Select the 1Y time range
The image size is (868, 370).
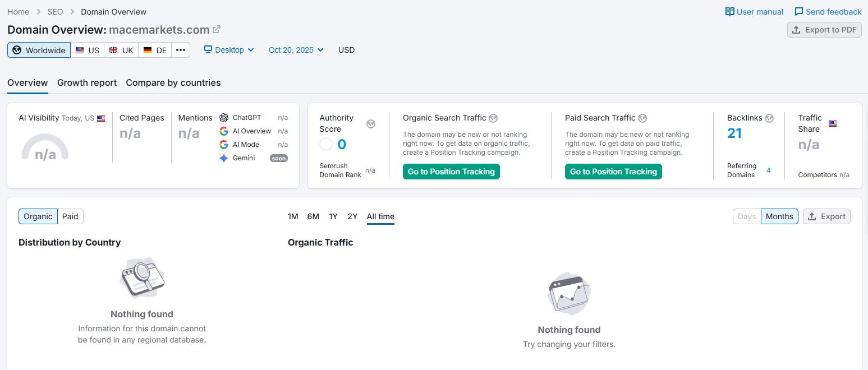333,216
